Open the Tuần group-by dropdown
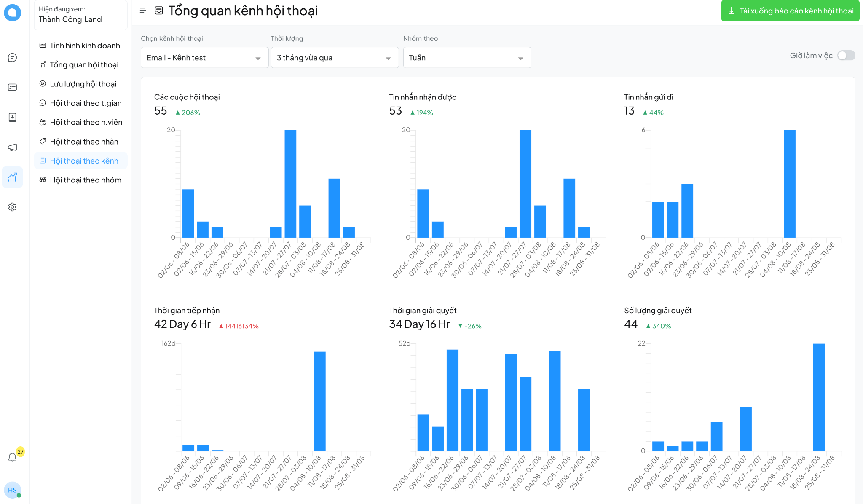Screen dimensions: 863x504 [x=466, y=58]
